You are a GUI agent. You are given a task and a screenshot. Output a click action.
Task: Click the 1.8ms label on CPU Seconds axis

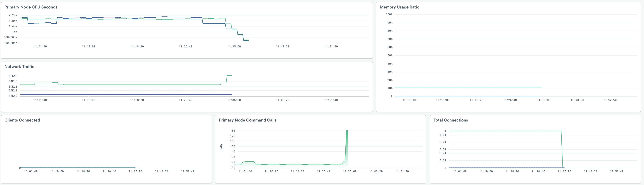(13, 21)
